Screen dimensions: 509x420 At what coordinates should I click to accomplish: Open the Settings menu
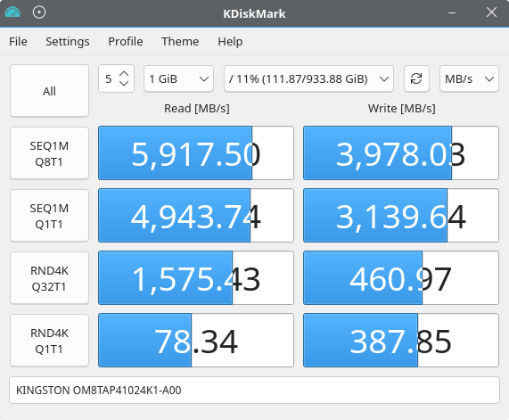coord(68,42)
